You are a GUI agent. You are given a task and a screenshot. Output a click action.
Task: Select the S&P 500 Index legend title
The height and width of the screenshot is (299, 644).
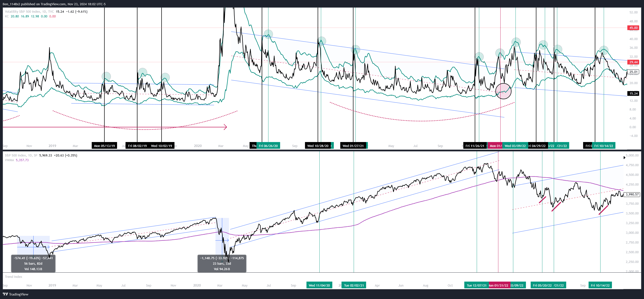click(21, 155)
